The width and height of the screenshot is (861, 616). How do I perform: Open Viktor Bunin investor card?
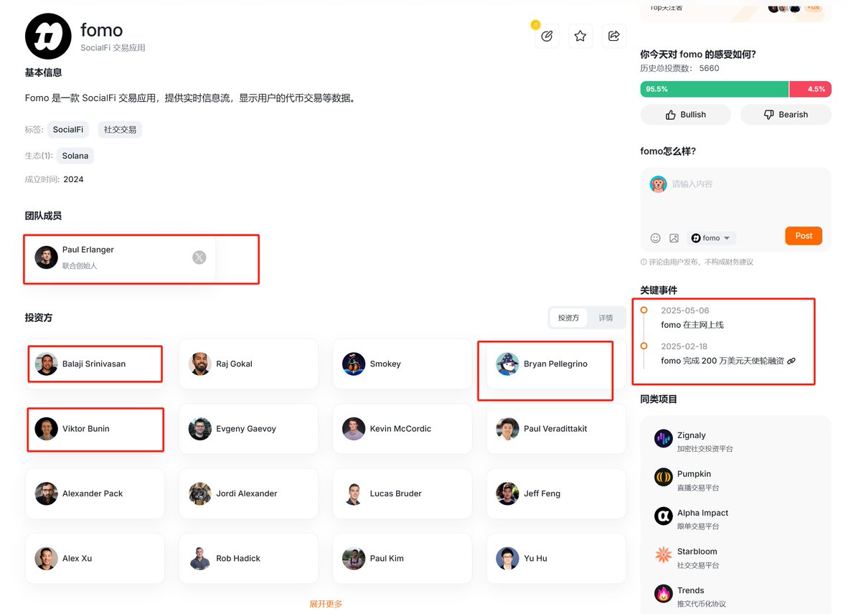(95, 429)
